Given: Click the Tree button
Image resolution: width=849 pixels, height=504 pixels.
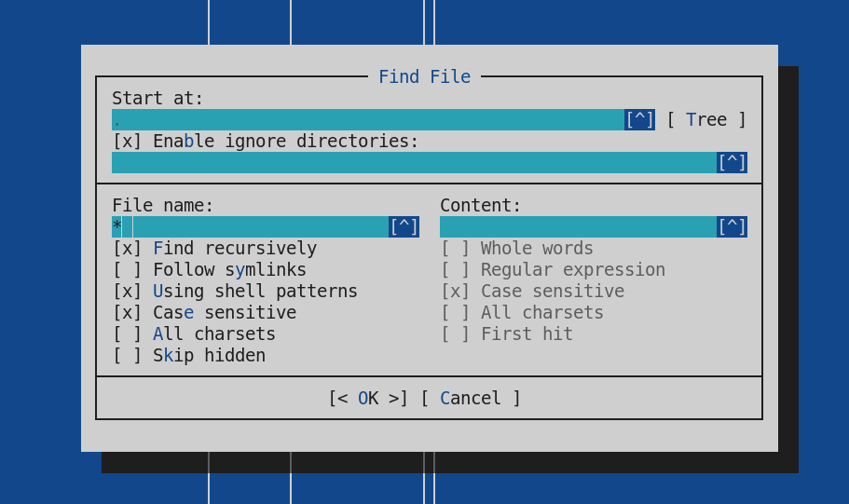Looking at the screenshot, I should pyautogui.click(x=706, y=119).
